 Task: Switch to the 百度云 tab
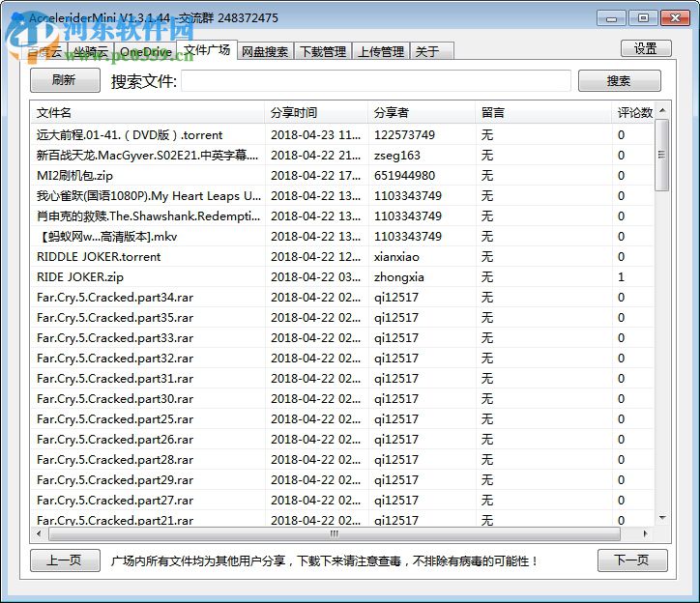pos(44,52)
